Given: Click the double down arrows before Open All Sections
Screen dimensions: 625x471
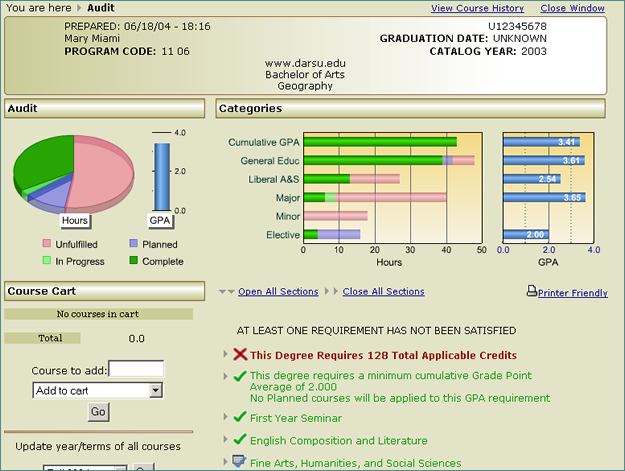Looking at the screenshot, I should pyautogui.click(x=226, y=292).
